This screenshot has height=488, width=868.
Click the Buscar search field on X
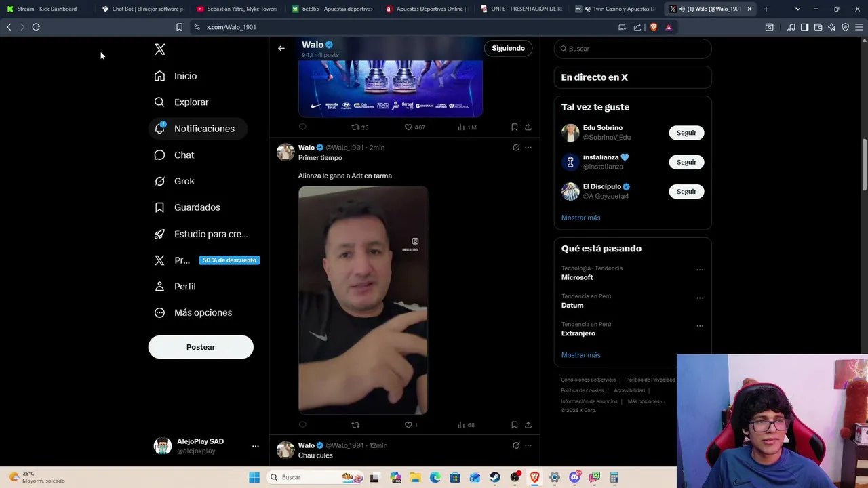pyautogui.click(x=633, y=49)
